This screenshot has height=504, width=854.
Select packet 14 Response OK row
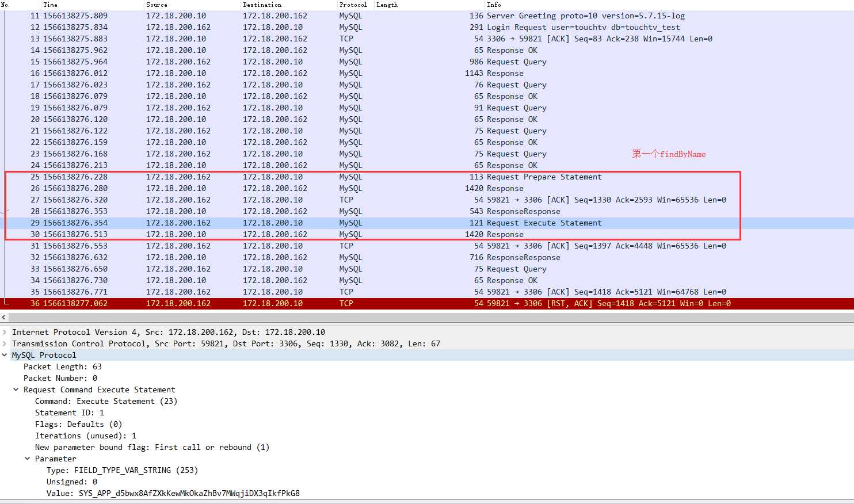pyautogui.click(x=427, y=50)
